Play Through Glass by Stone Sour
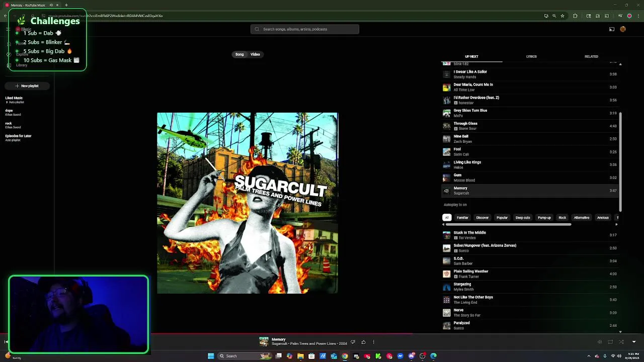 530,126
